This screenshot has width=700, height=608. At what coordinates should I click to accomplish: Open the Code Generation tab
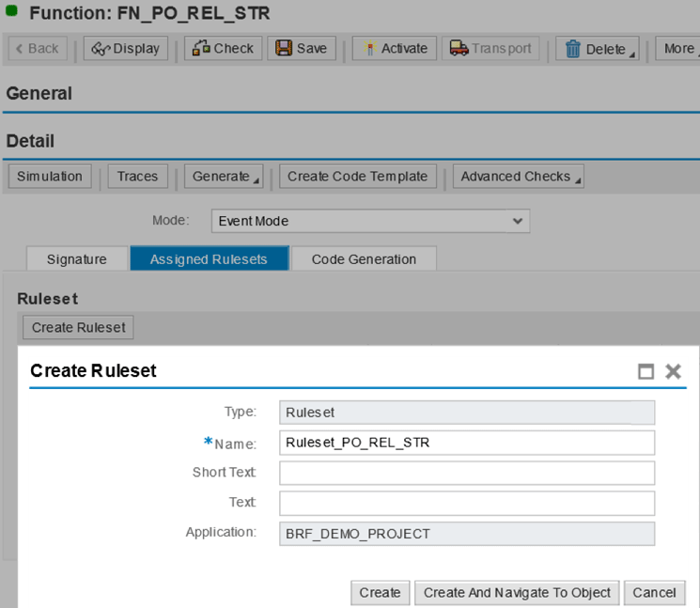click(364, 259)
